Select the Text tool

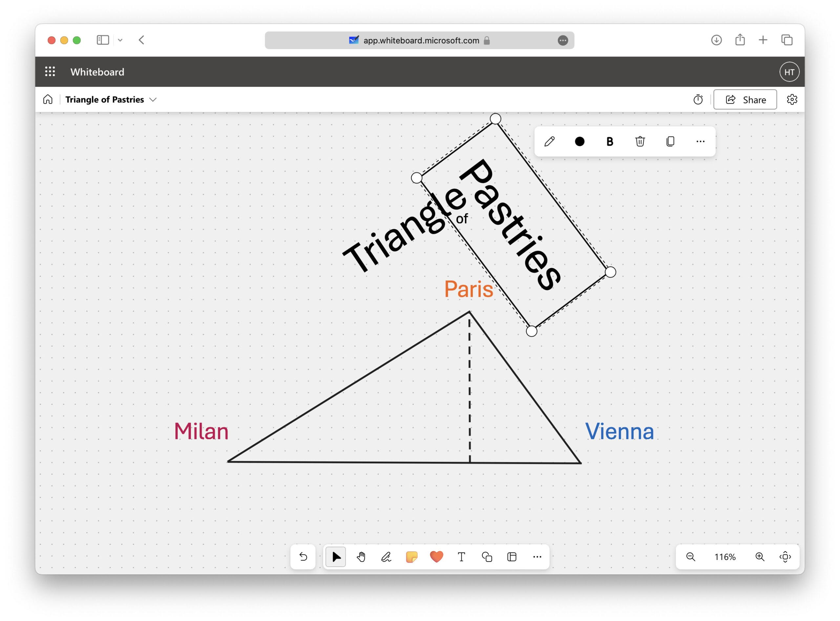[x=461, y=556]
